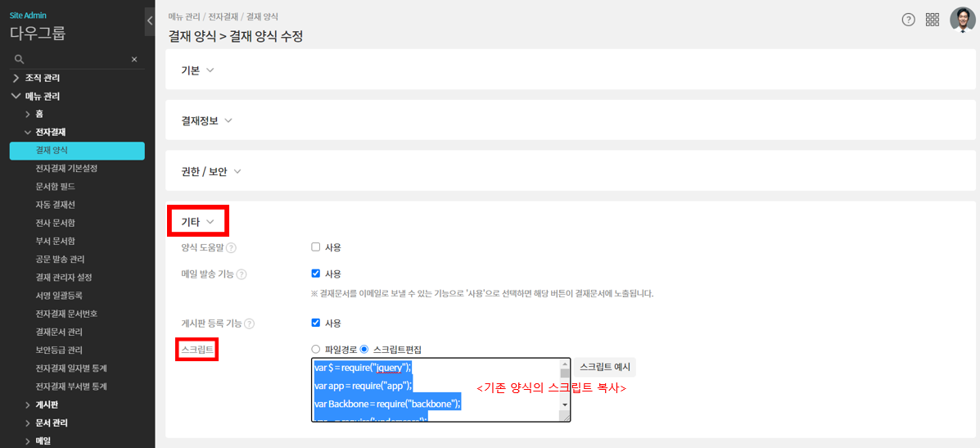Expand the 결재정보 section
The height and width of the screenshot is (448, 980).
tap(206, 121)
